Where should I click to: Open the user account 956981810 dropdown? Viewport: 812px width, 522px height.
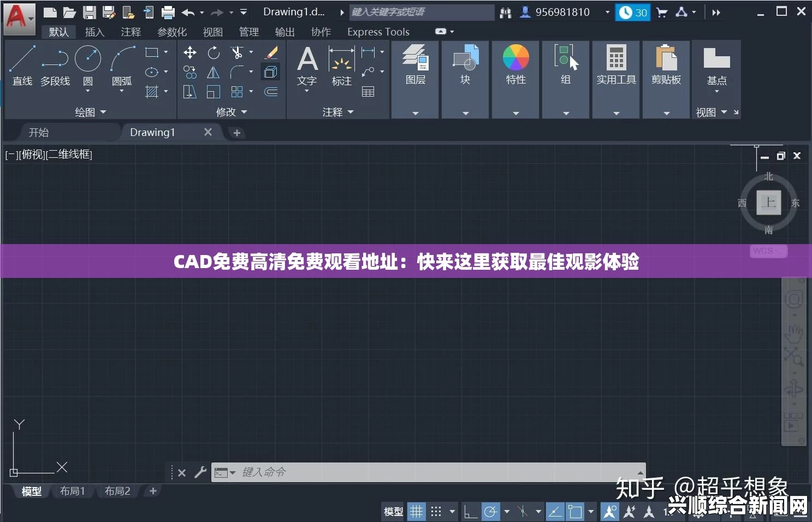608,12
